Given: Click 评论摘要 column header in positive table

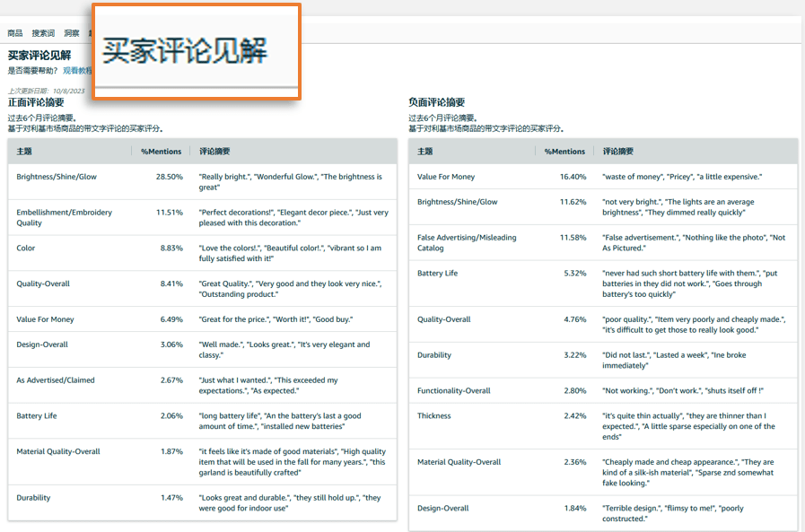Looking at the screenshot, I should pyautogui.click(x=214, y=152).
